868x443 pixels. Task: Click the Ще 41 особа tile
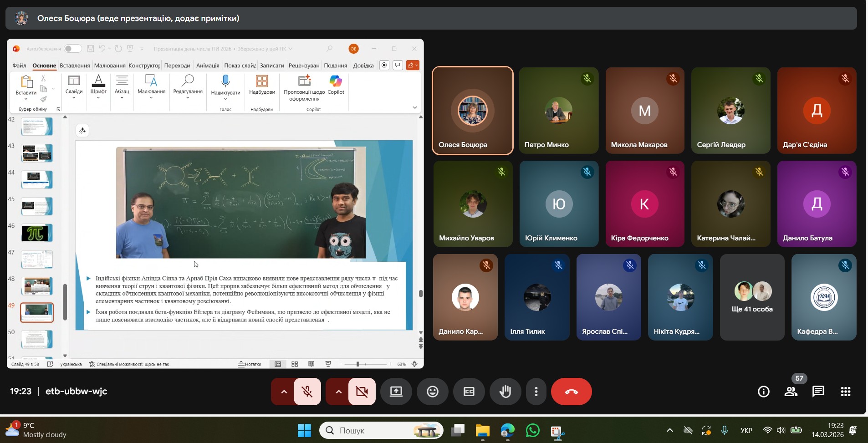752,297
